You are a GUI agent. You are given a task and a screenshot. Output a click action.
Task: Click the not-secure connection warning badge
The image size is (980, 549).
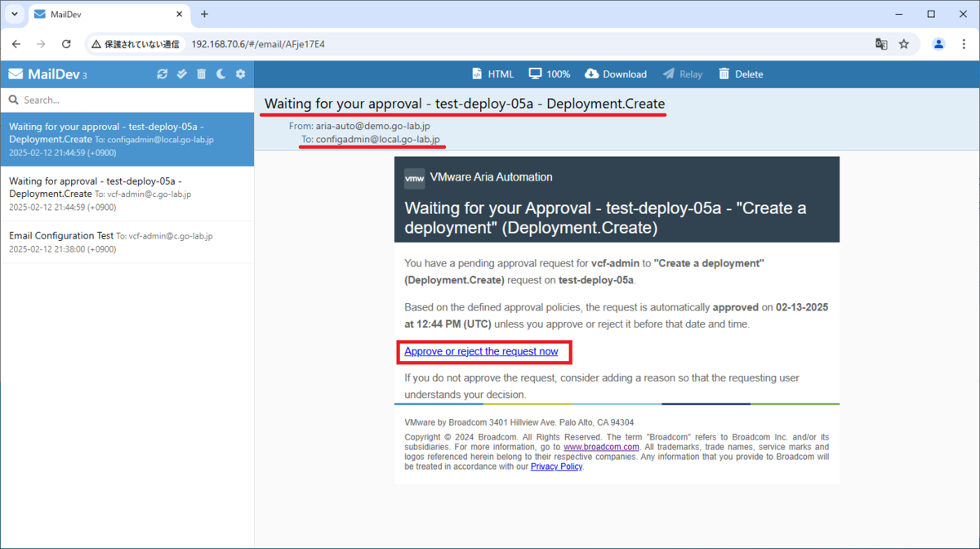click(135, 44)
